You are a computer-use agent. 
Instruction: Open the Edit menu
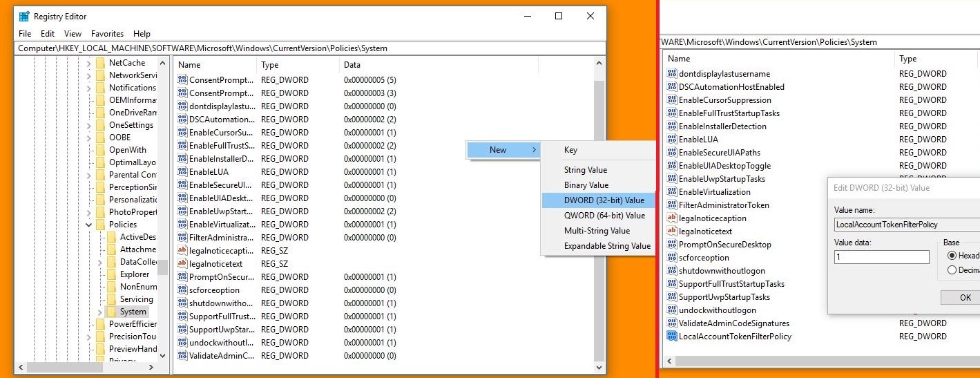click(x=48, y=34)
